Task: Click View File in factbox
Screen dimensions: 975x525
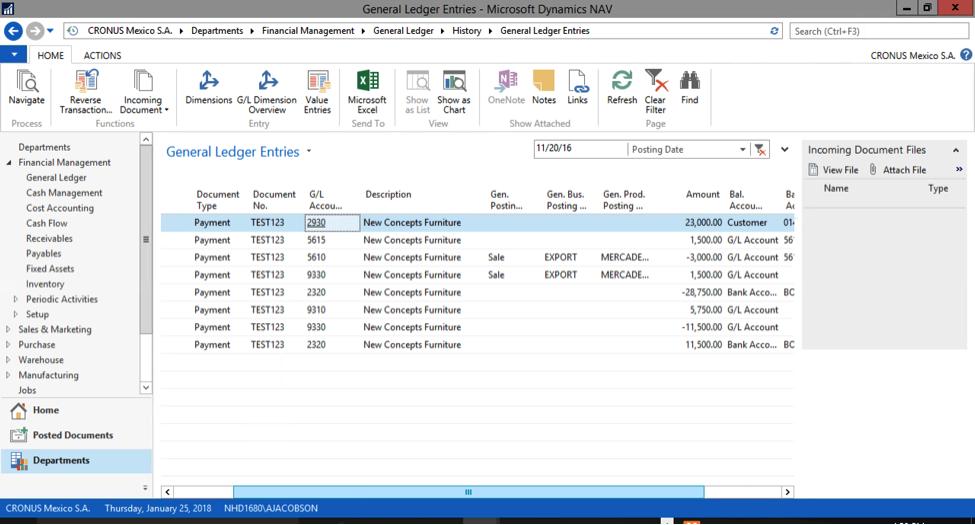Action: 833,170
